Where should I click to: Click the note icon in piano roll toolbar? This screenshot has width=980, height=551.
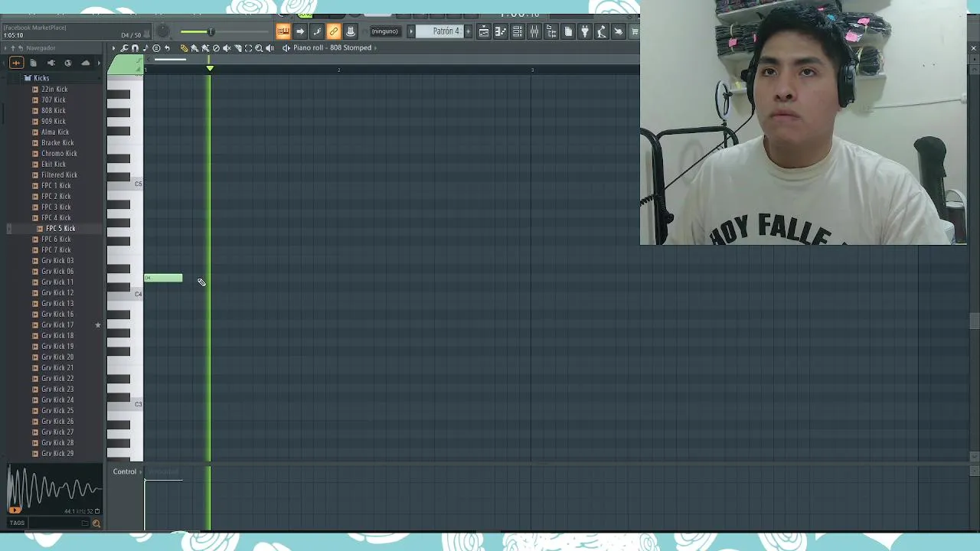[x=145, y=47]
